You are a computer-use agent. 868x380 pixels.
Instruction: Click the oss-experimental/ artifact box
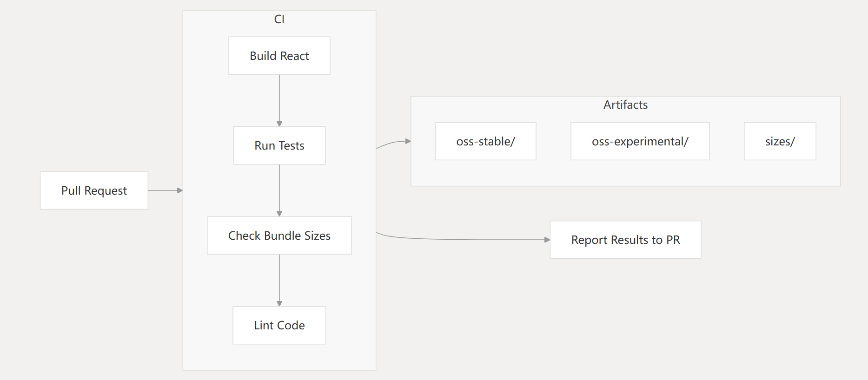640,141
